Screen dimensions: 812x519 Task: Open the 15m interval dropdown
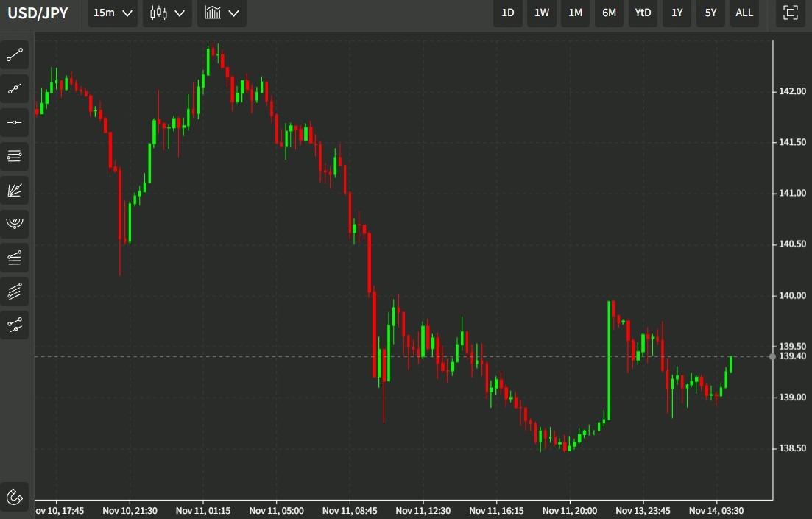(x=113, y=13)
